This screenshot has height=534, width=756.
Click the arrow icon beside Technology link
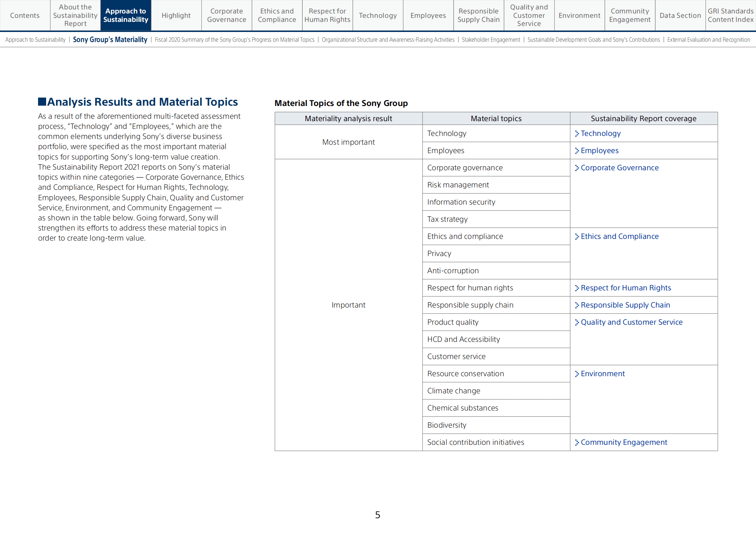click(x=577, y=134)
